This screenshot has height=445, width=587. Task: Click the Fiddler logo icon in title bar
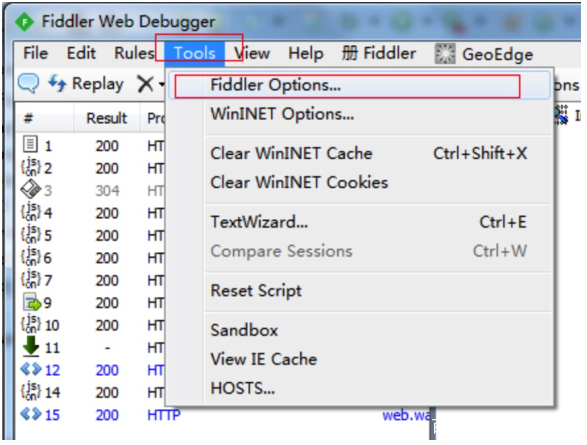point(24,22)
